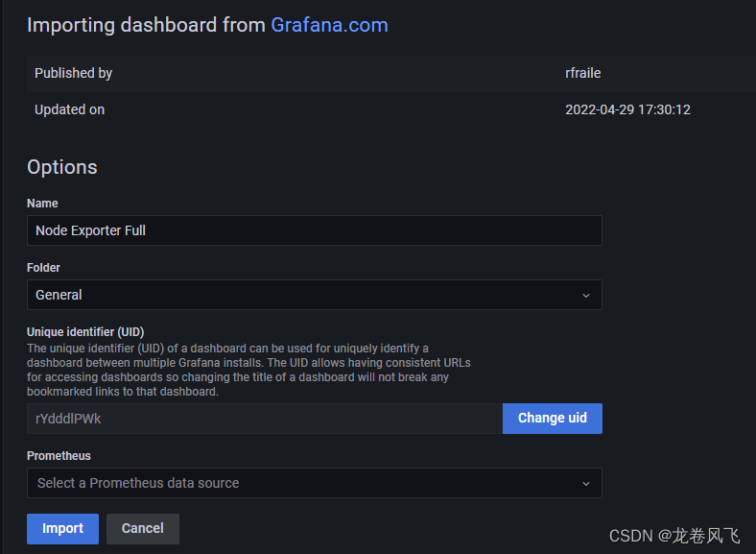Click the UID field showing rYdddlPWk

coord(265,419)
